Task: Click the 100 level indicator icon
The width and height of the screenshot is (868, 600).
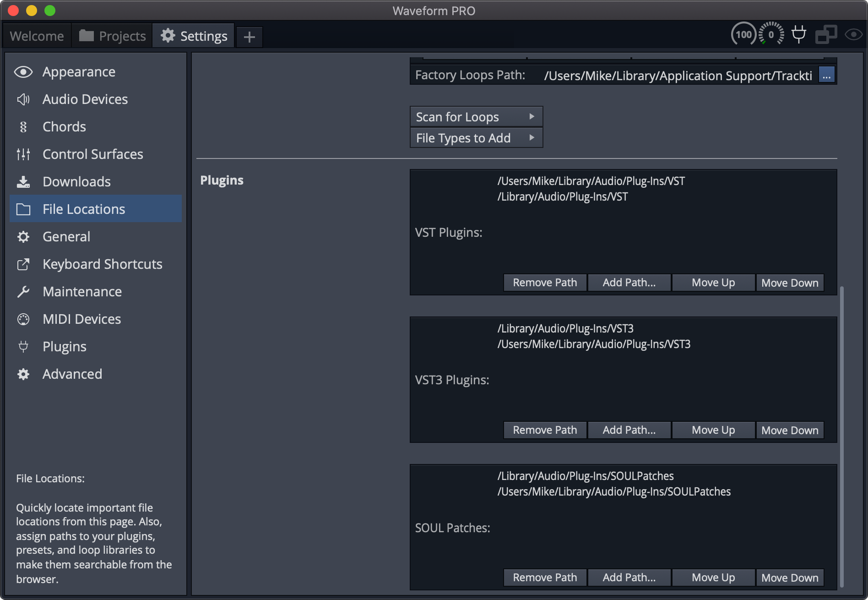Action: 743,34
